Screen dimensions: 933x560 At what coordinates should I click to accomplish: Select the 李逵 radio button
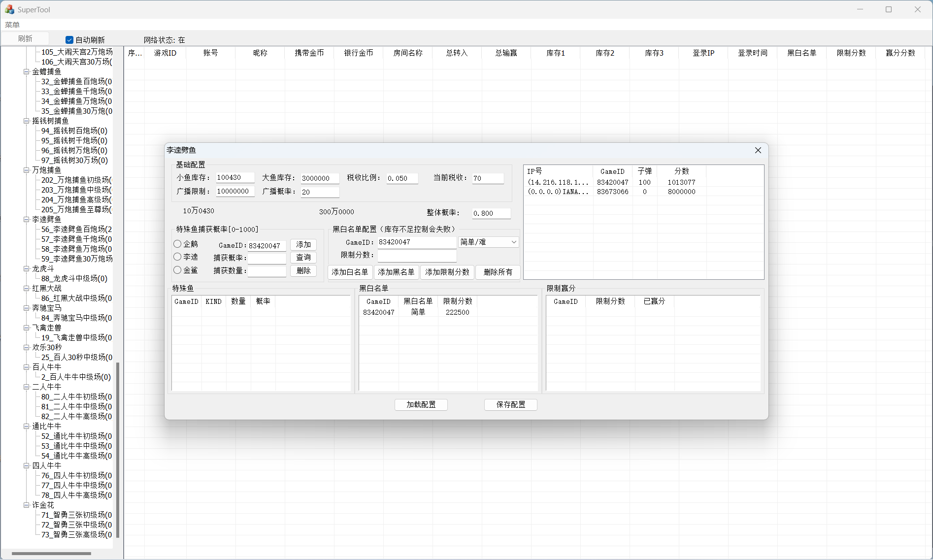tap(177, 257)
